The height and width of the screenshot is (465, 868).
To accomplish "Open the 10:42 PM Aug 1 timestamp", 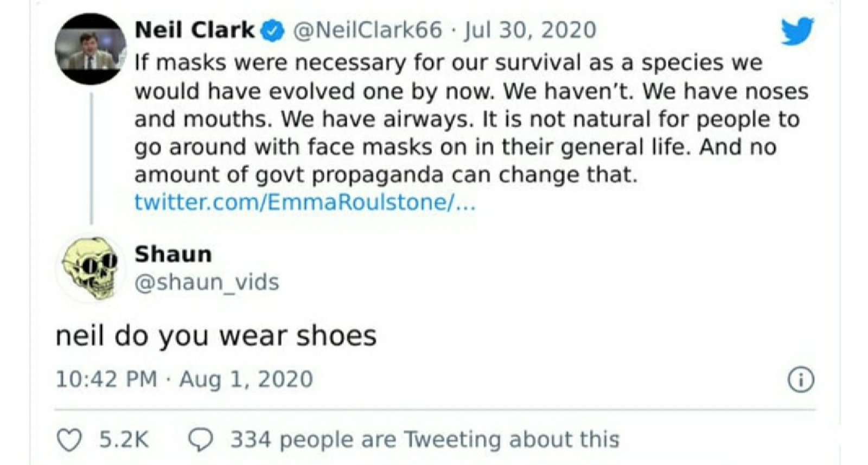I will tap(184, 379).
